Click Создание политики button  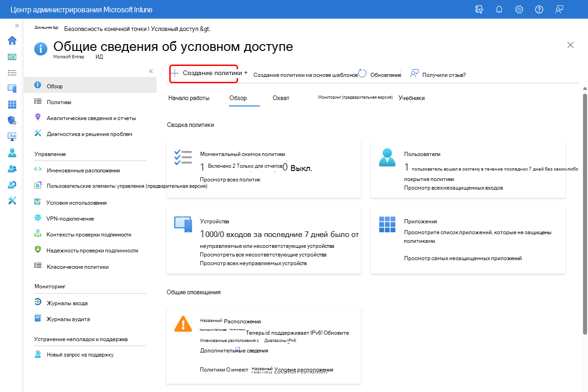point(204,73)
